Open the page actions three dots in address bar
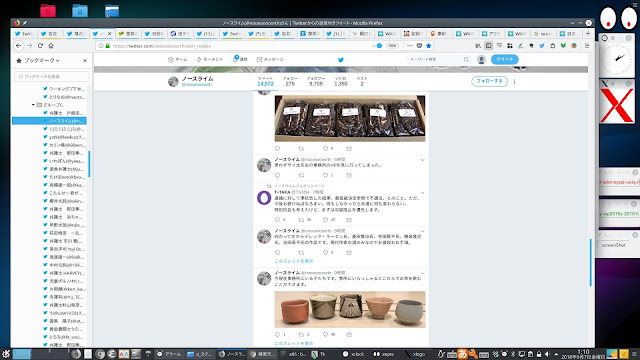The image size is (640, 360). [x=410, y=46]
